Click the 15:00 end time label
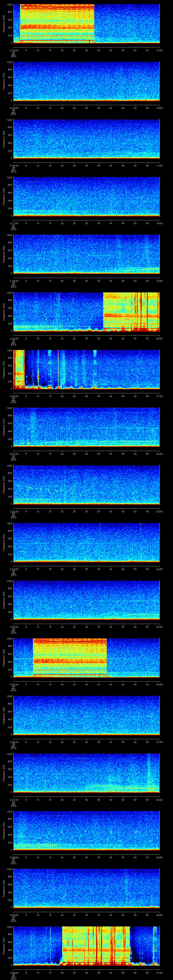 coord(160,50)
